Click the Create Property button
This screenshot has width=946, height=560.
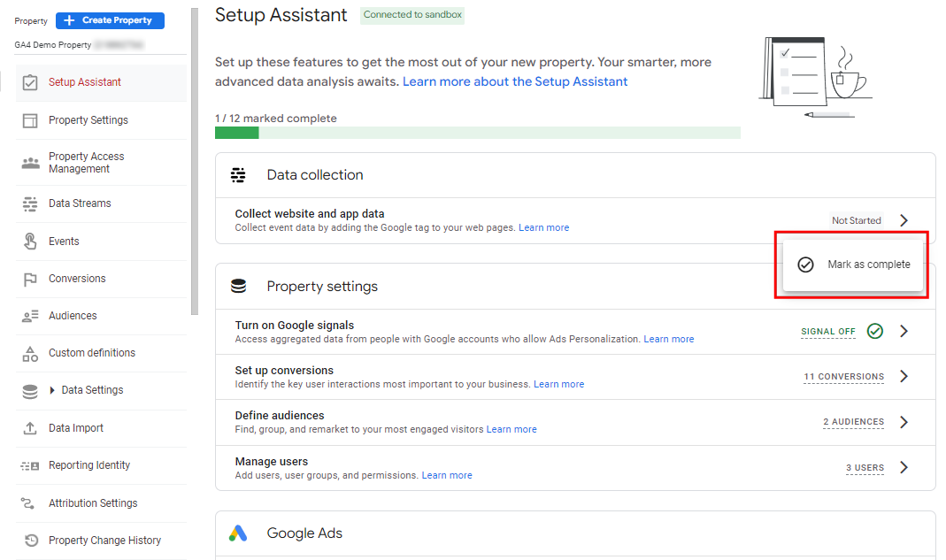click(110, 20)
